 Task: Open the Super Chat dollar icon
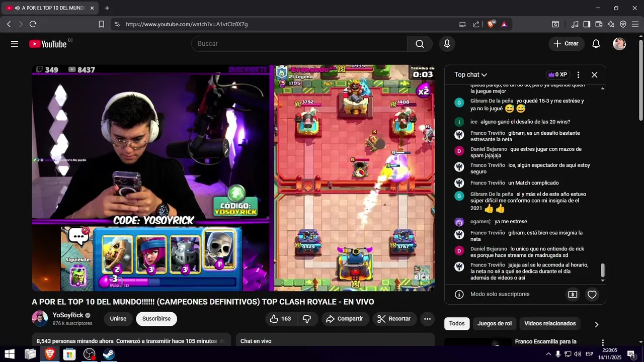tap(573, 294)
